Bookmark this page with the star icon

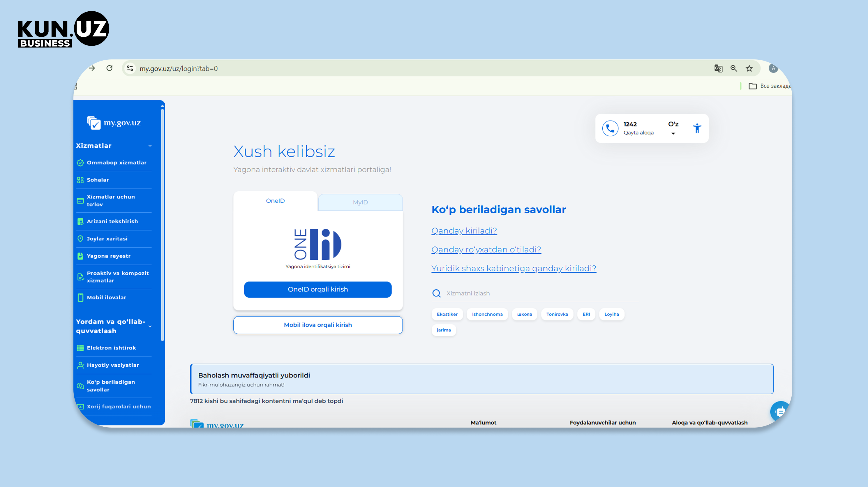(x=749, y=68)
